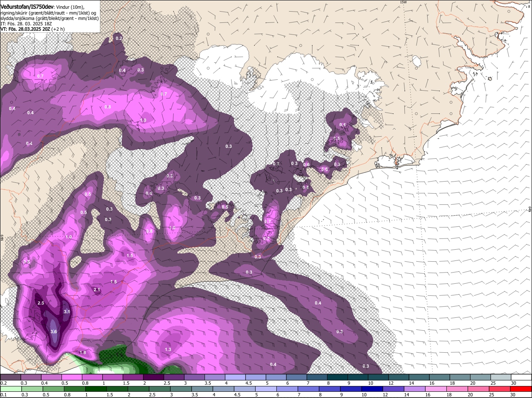Select the 0.2 tick label in the upper legend
Screen dimensions: 532x398
[x=3, y=383]
